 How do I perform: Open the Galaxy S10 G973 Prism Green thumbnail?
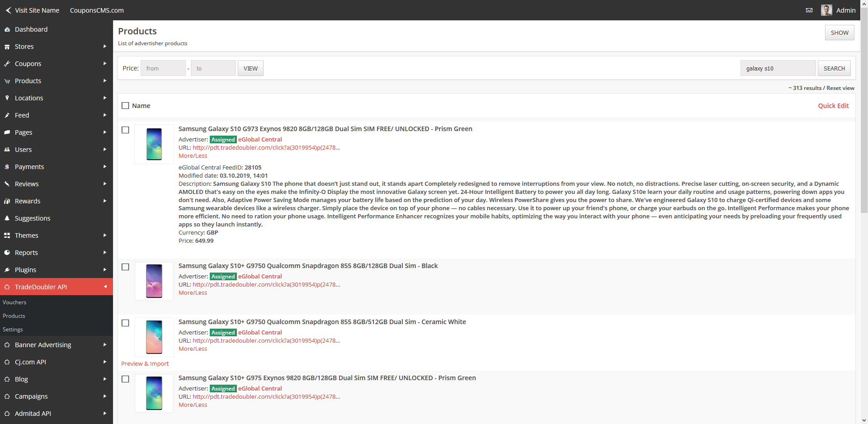pos(154,144)
